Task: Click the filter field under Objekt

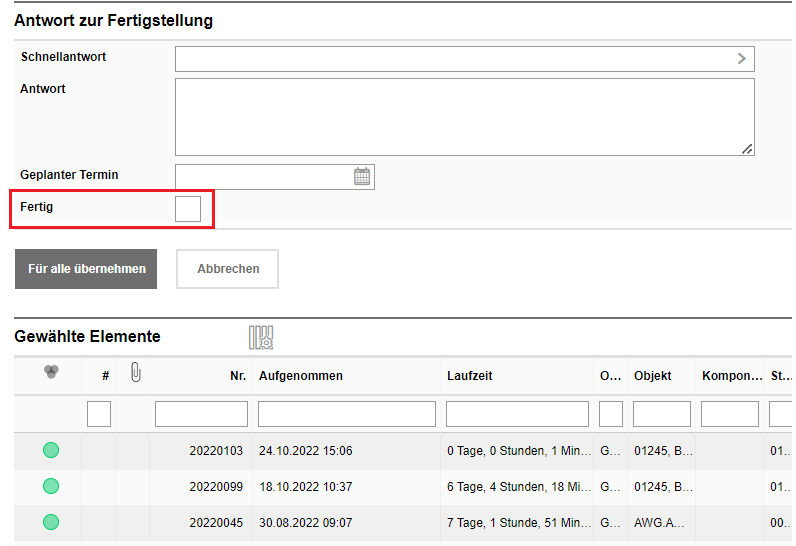Action: point(662,414)
